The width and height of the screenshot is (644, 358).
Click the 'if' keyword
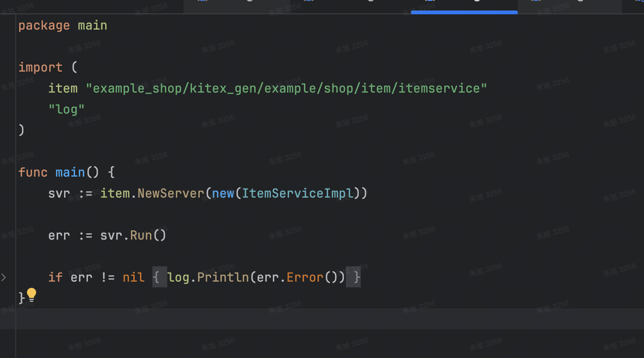tap(55, 277)
